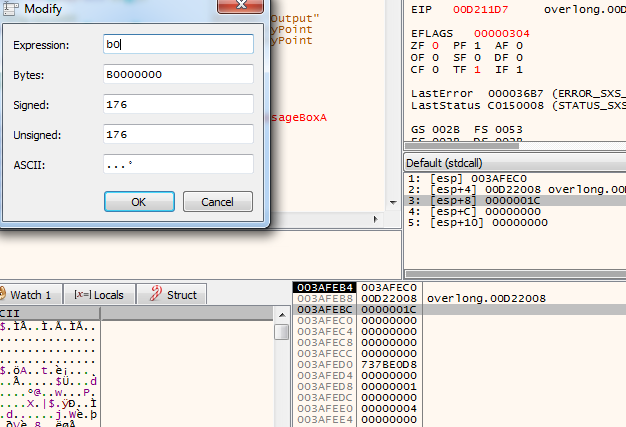Toggle the AF flag value
Viewport: 626px width, 427px height.
[x=519, y=45]
